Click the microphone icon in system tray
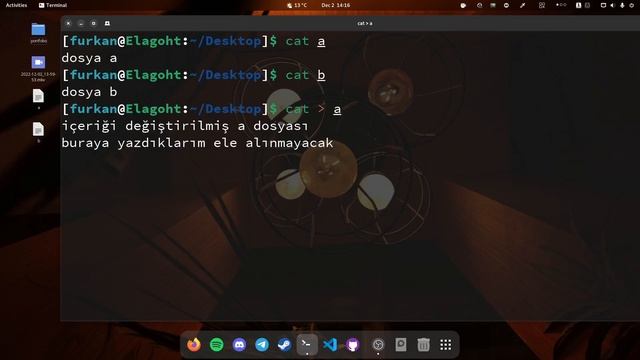The width and height of the screenshot is (640, 360). (622, 5)
